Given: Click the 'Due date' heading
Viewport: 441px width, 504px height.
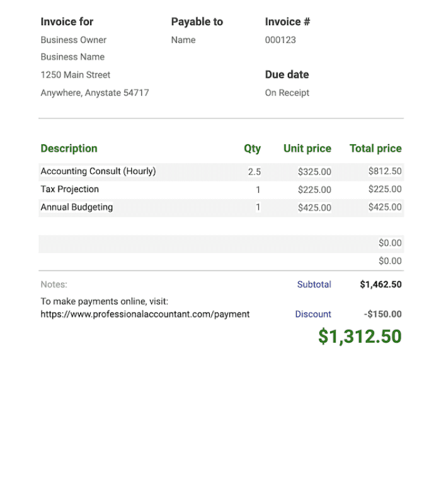Looking at the screenshot, I should (x=287, y=74).
